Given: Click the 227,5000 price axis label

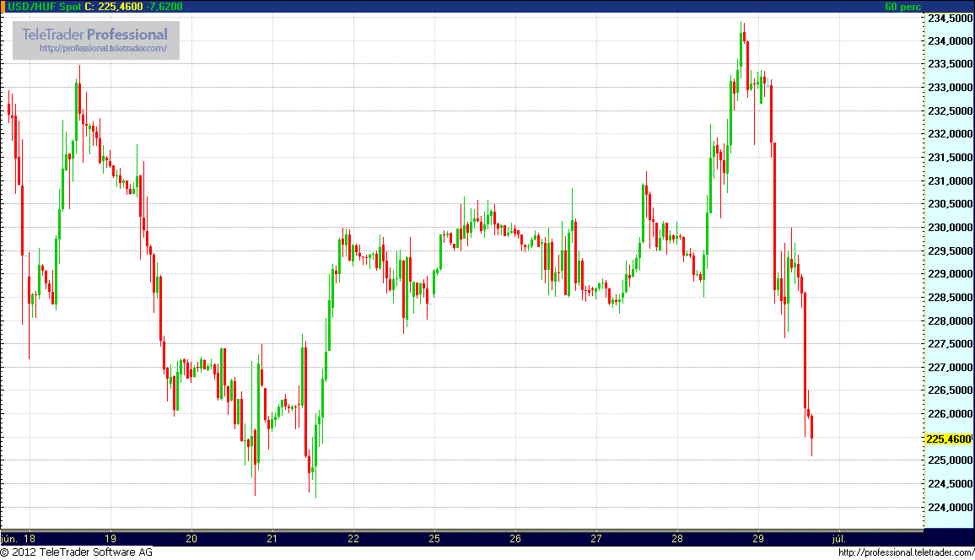Looking at the screenshot, I should pos(951,344).
